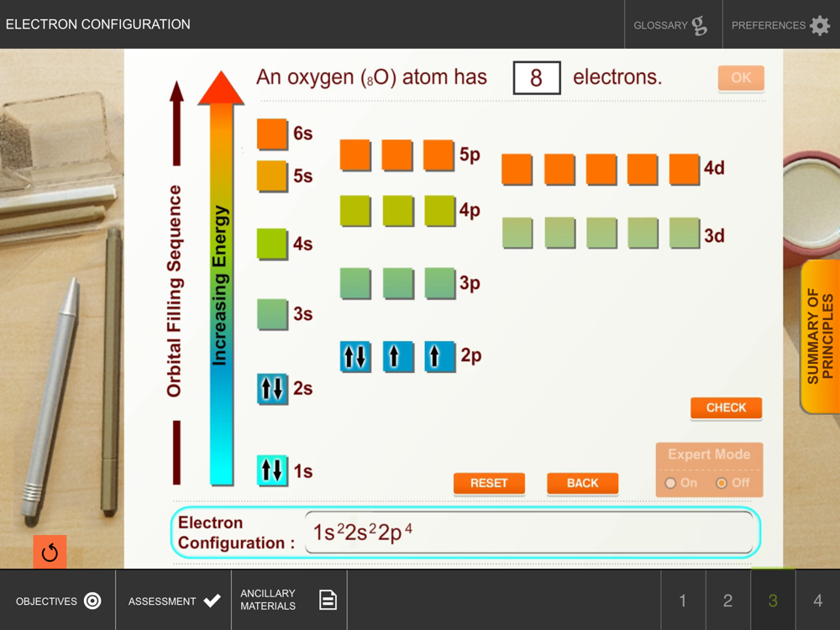This screenshot has height=630, width=840.
Task: Click the BACK button
Action: pyautogui.click(x=582, y=483)
